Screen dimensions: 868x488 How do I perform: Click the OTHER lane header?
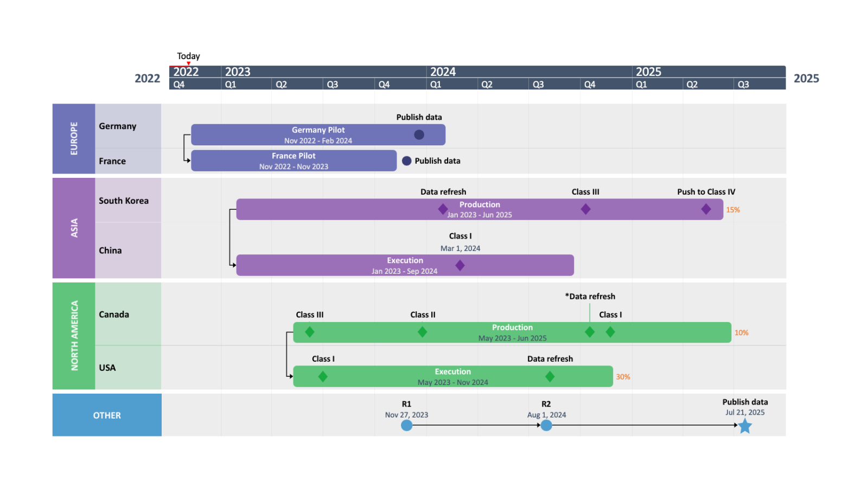[106, 415]
